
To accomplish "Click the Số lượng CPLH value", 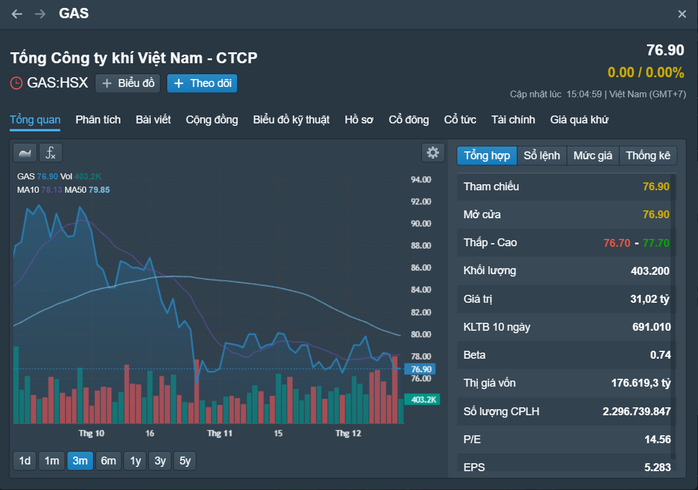I will tap(637, 411).
